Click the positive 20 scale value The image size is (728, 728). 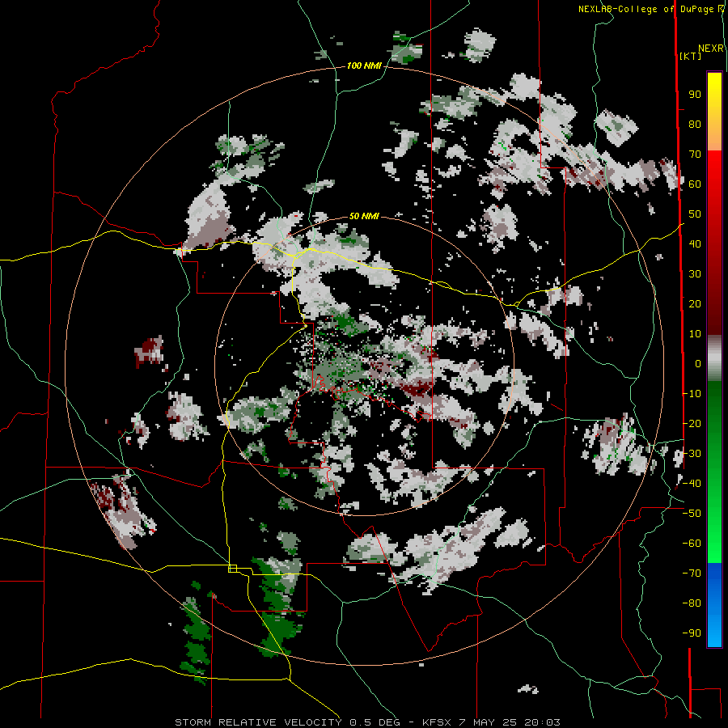[x=695, y=304]
